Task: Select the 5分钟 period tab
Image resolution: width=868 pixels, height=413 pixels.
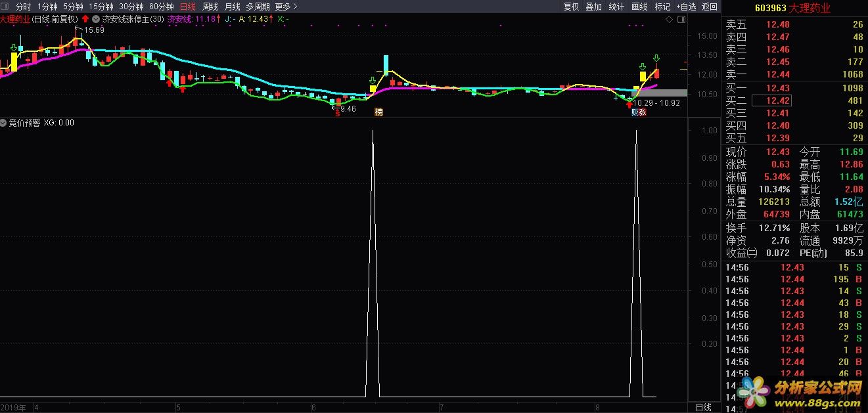Action: coord(73,7)
